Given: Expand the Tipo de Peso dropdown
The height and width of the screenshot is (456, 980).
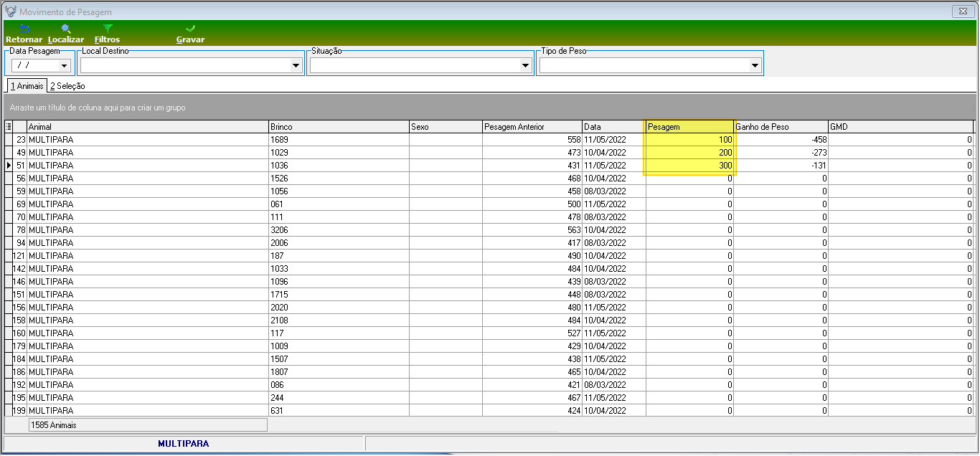Looking at the screenshot, I should (x=755, y=65).
